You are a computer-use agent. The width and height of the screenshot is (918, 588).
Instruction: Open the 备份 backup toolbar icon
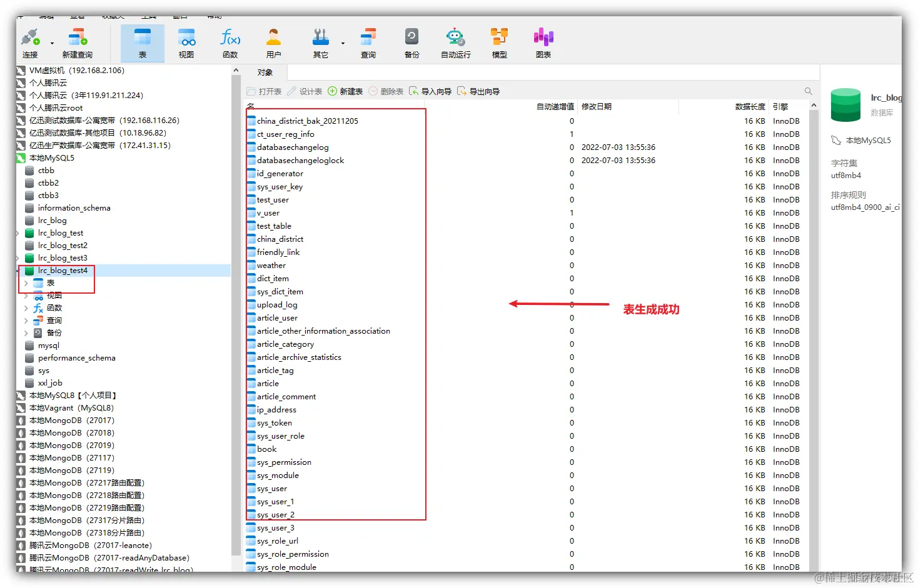(x=411, y=43)
